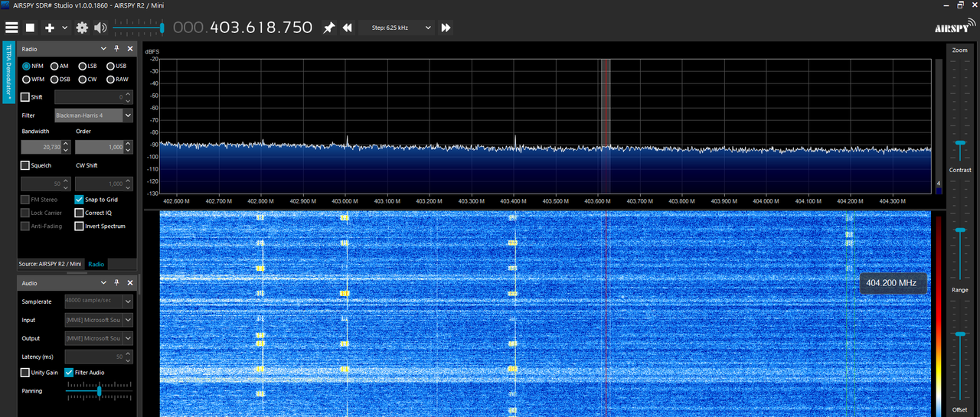Open the main hamburger menu
This screenshot has width=980, height=417.
(x=11, y=28)
